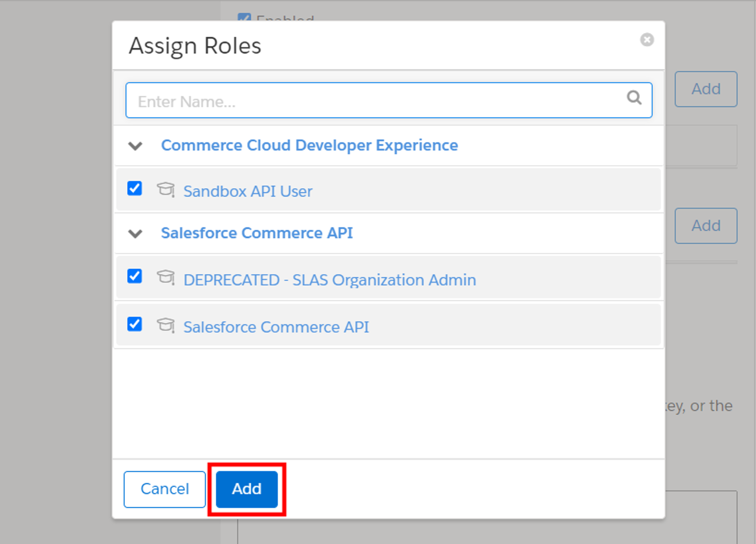Viewport: 756px width, 544px height.
Task: Focus the Enter Name search field
Action: [x=389, y=100]
